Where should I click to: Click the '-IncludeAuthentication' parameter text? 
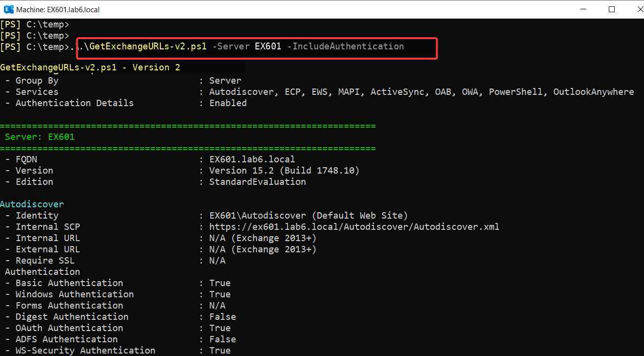(x=345, y=46)
